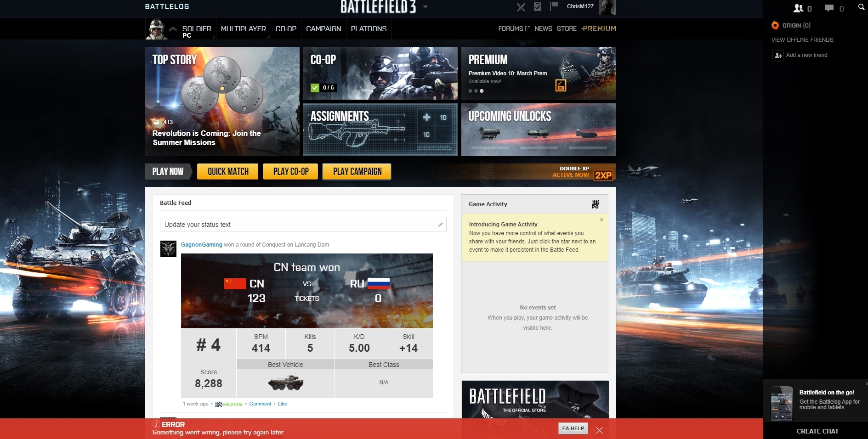Click the pencil icon in status field
The height and width of the screenshot is (439, 868).
[x=440, y=225]
